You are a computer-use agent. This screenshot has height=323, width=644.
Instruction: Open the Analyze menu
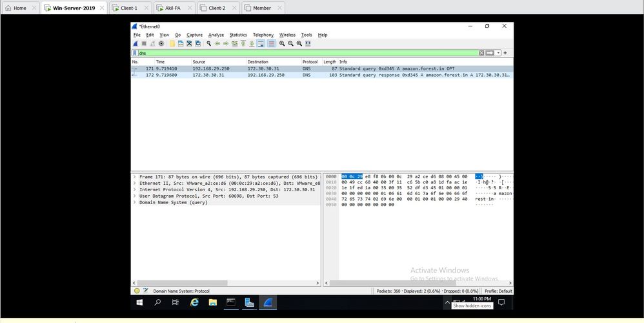point(216,35)
